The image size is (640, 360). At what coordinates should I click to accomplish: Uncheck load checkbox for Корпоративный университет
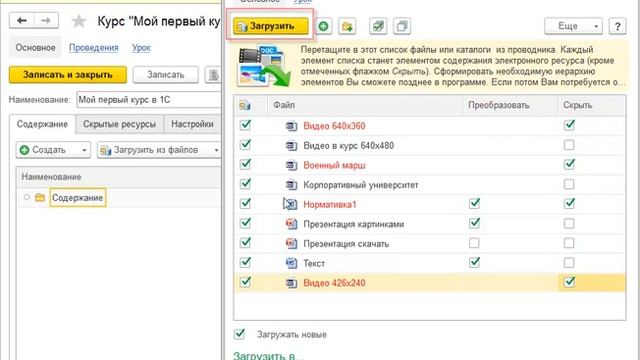click(245, 184)
